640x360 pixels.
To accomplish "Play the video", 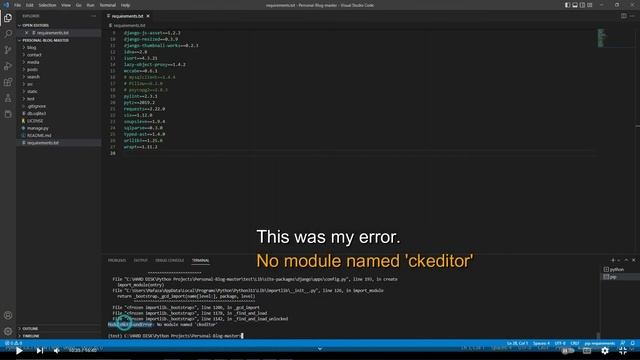I will coord(19,350).
